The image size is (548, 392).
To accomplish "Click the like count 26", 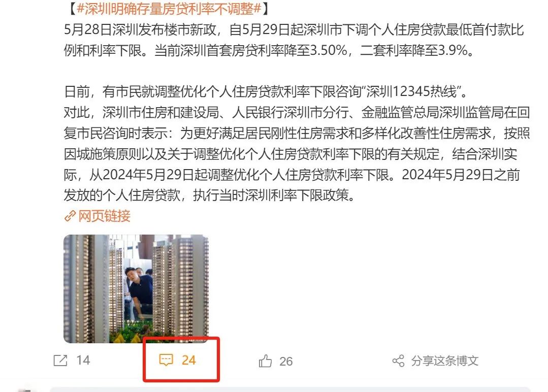I will coord(286,361).
